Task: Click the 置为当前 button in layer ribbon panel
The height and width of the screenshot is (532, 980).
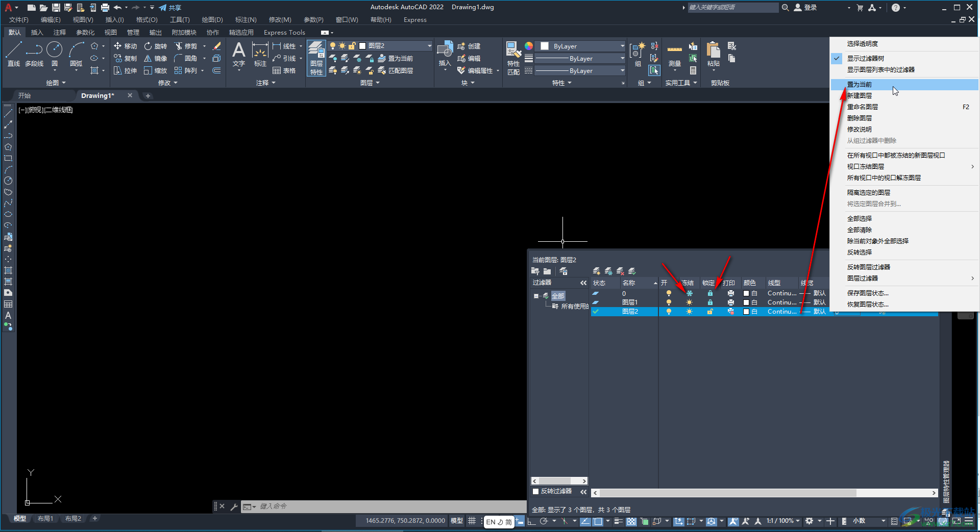Action: pos(396,58)
